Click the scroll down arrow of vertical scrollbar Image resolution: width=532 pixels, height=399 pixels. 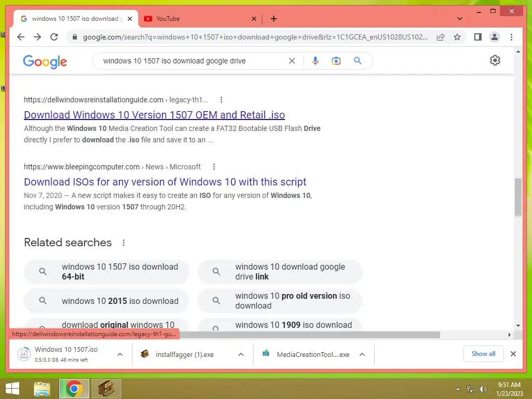pos(518,326)
